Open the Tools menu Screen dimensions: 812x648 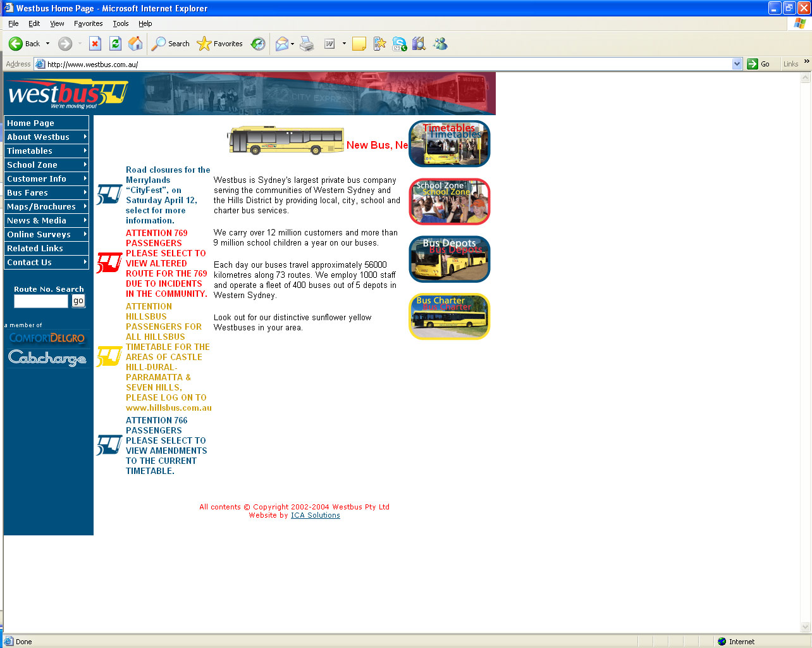(x=121, y=23)
